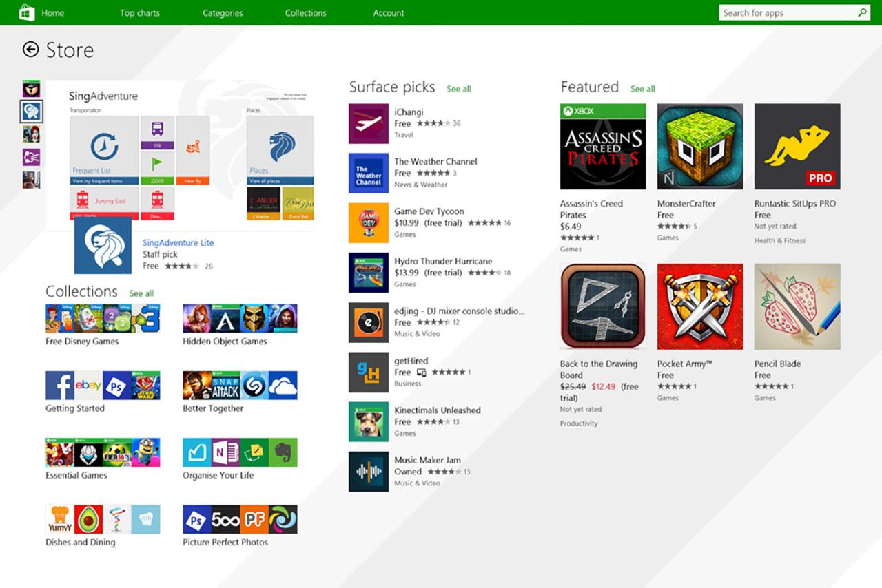Open the Free Disney Games collection

click(103, 326)
